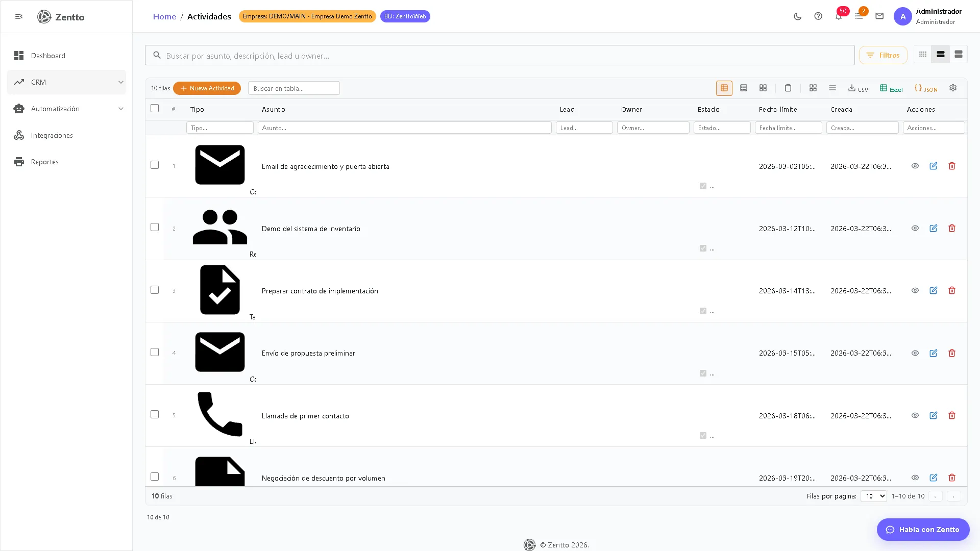The width and height of the screenshot is (980, 551).
Task: Expand the CRM sidebar menu
Action: pos(66,82)
